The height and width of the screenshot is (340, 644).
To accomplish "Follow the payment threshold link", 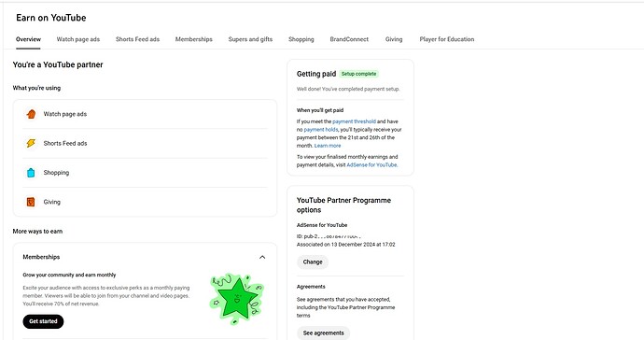I will (354, 121).
